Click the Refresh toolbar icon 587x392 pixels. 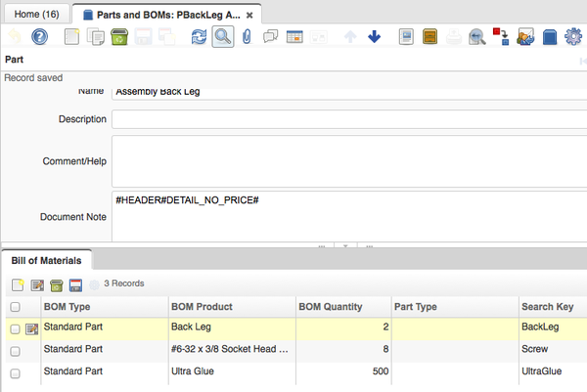(199, 37)
